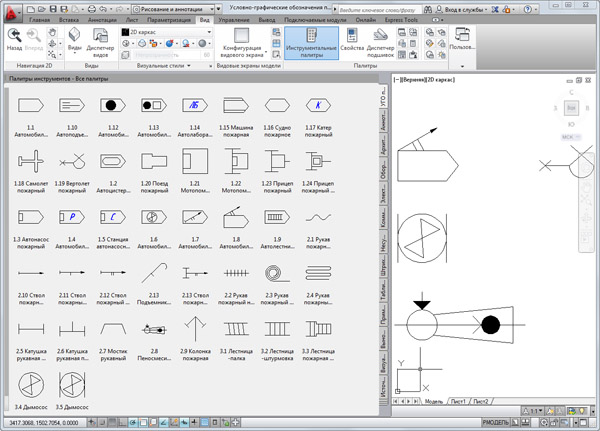600x431 pixels.
Task: Pick the 3.4 Дымосос palette symbol
Action: (33, 383)
